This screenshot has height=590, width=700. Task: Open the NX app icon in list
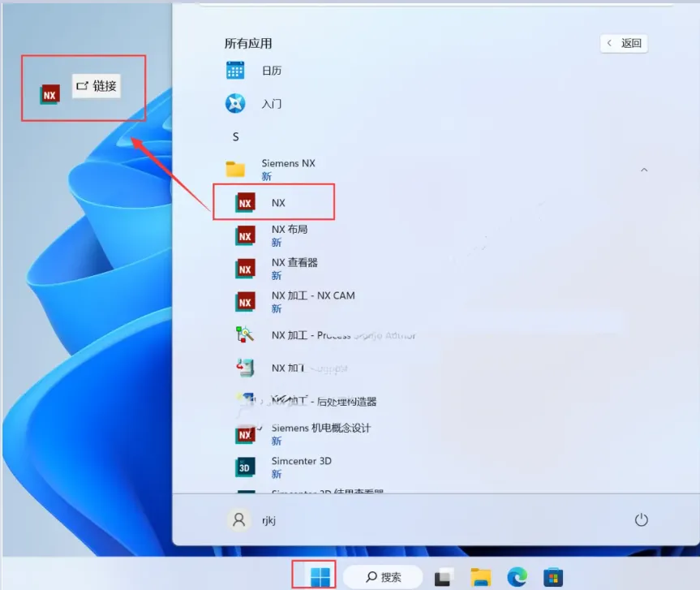tap(245, 203)
